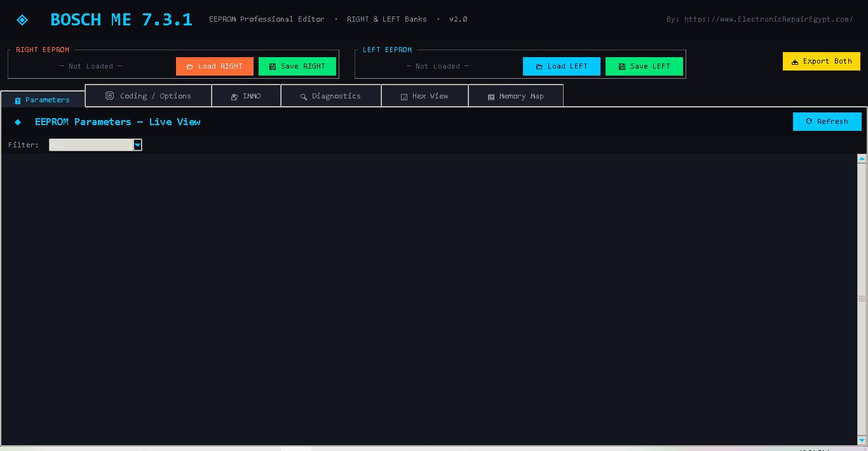The width and height of the screenshot is (868, 451).
Task: Switch to the Diagnostics tab
Action: 330,96
